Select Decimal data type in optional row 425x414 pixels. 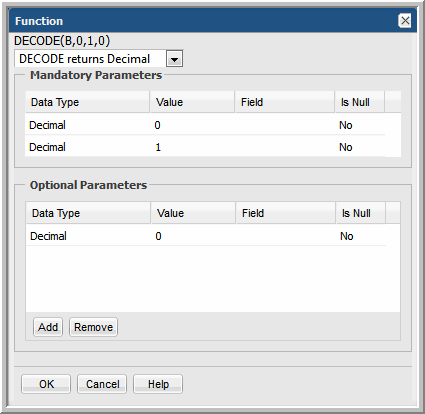pyautogui.click(x=48, y=236)
